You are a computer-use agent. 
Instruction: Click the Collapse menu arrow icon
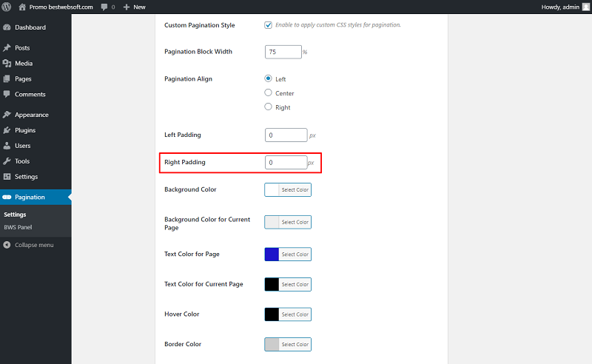[7, 245]
